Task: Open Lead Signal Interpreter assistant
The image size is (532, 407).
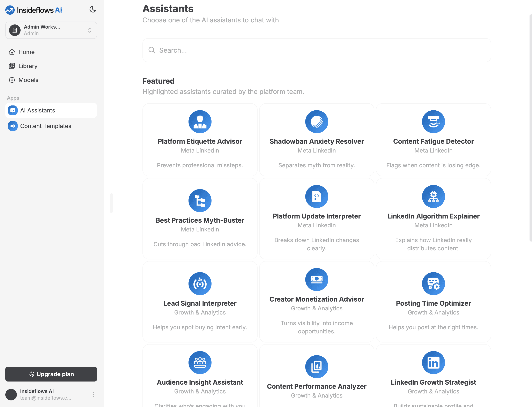Action: (200, 303)
